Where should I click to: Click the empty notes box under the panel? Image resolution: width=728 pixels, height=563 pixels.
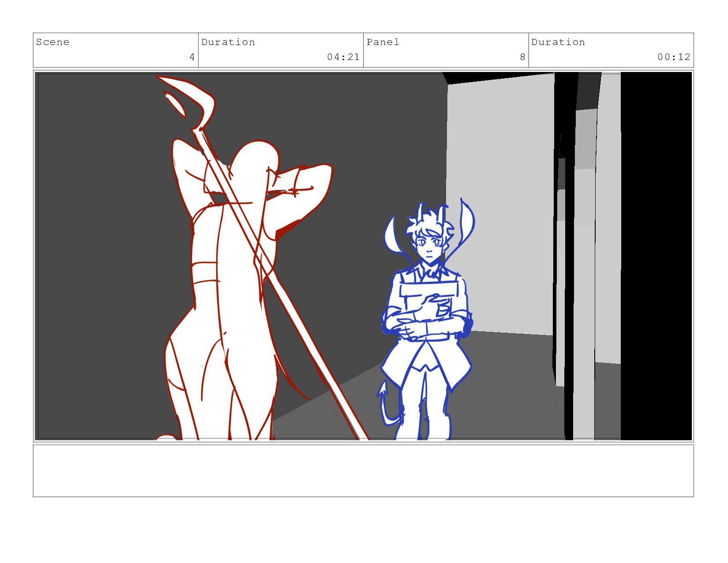click(x=363, y=471)
